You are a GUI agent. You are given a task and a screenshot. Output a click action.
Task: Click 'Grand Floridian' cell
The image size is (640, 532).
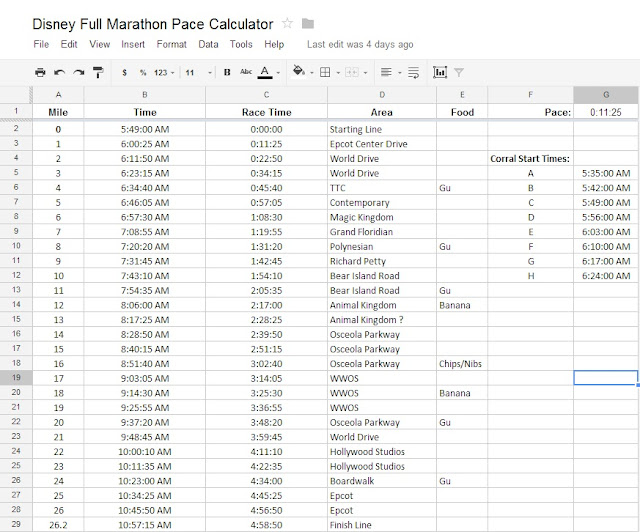click(x=382, y=232)
